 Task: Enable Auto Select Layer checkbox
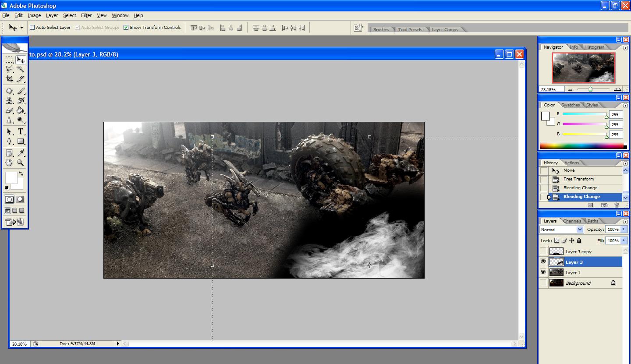[x=32, y=27]
